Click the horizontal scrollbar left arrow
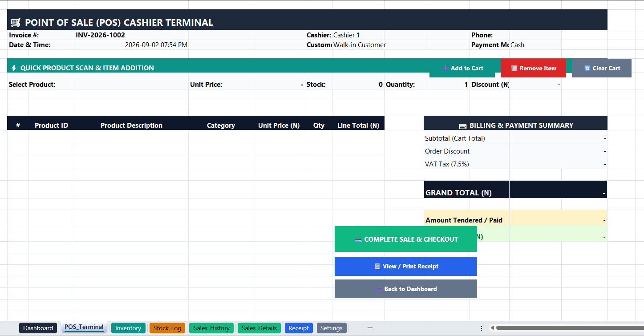 tap(492, 328)
